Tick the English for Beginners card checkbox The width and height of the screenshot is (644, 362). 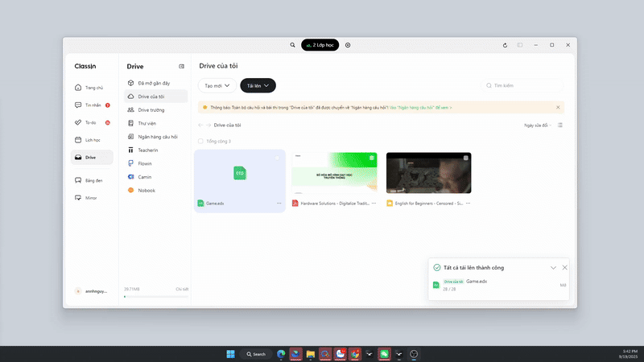pyautogui.click(x=466, y=158)
